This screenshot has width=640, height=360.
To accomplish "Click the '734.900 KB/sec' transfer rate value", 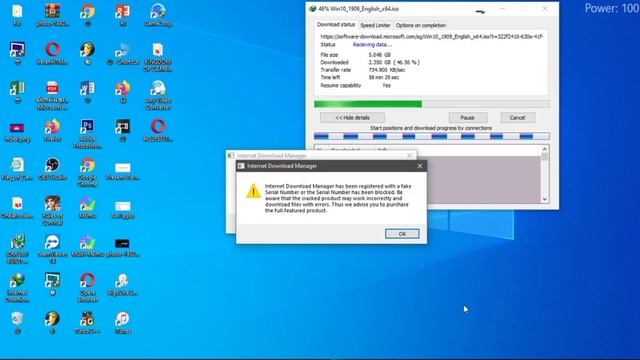I will tap(387, 70).
